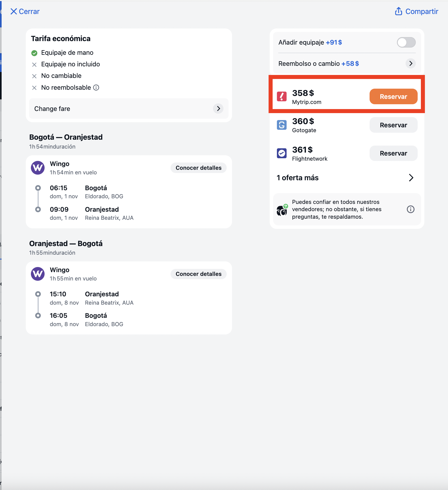The image size is (448, 490).
Task: Click the Wingo logo on the outbound flight
Action: (38, 168)
